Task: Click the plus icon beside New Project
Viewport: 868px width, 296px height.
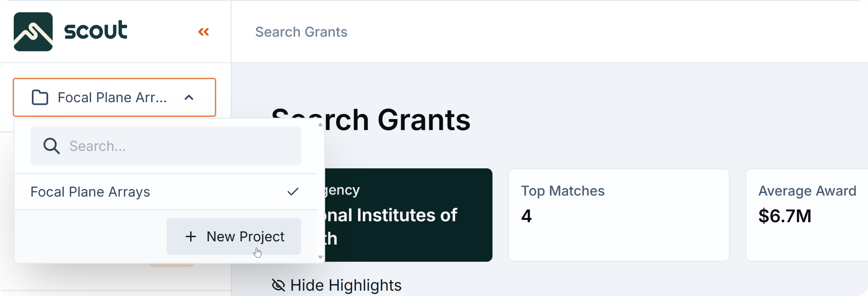Action: [x=191, y=236]
